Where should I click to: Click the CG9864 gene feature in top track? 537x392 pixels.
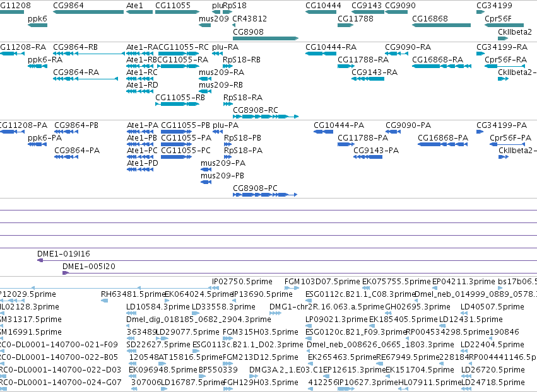coord(88,12)
